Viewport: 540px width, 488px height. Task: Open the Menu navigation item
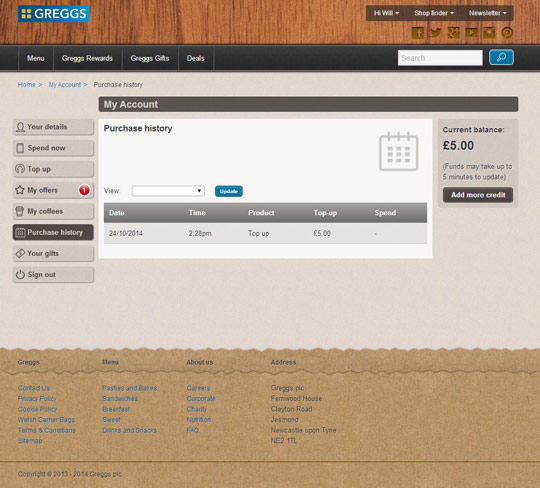[x=35, y=58]
